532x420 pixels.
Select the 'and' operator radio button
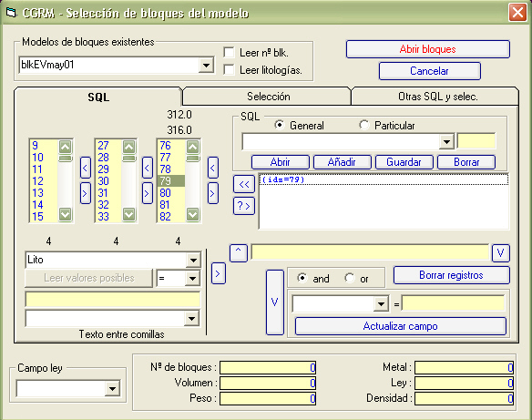[x=302, y=278]
